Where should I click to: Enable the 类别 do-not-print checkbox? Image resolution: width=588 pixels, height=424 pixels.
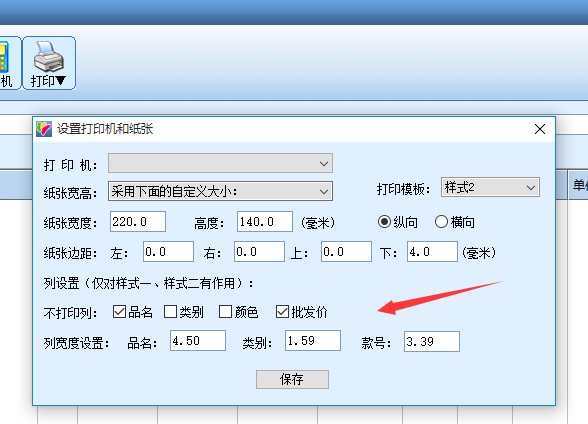[x=170, y=312]
